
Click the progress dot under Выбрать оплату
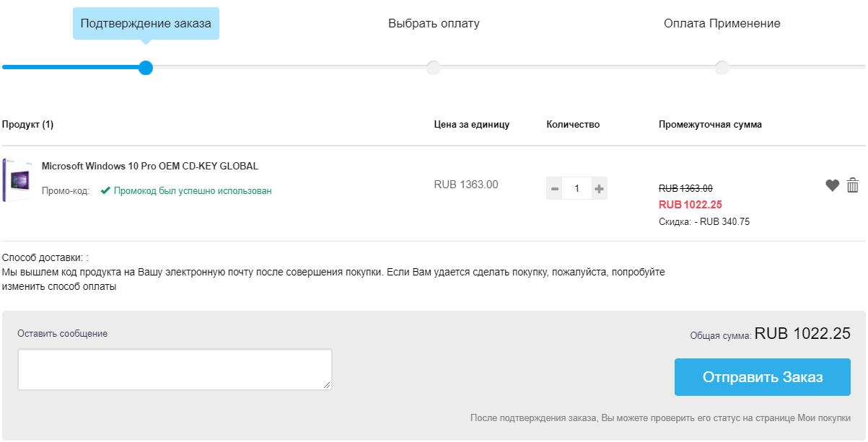[x=434, y=68]
